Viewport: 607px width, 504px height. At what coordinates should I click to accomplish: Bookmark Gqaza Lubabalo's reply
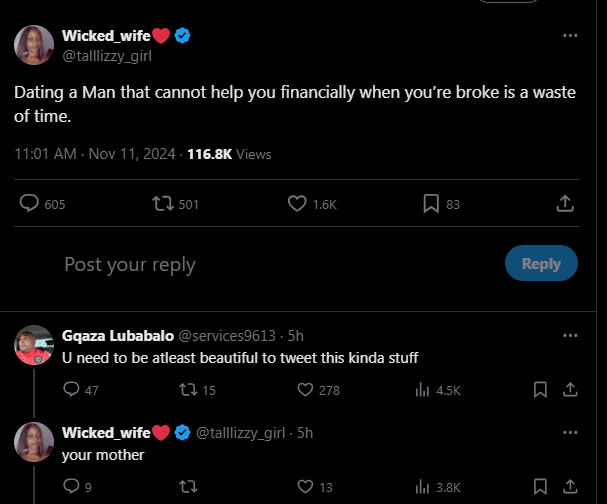(540, 390)
